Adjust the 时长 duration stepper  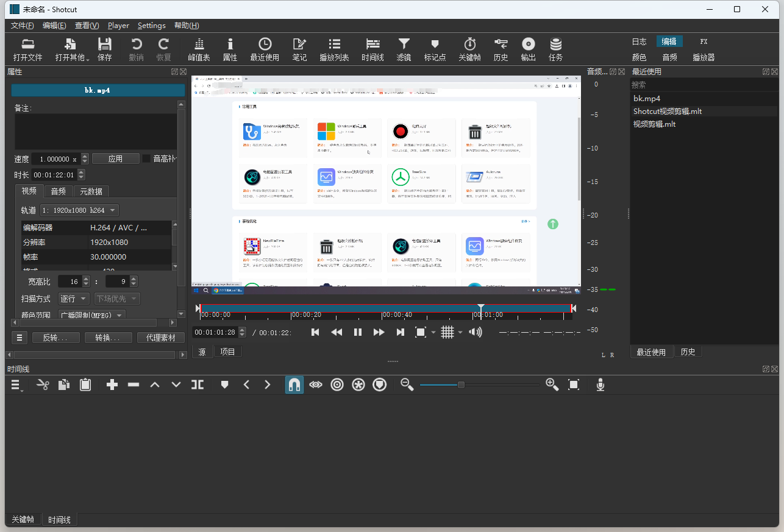pyautogui.click(x=81, y=175)
